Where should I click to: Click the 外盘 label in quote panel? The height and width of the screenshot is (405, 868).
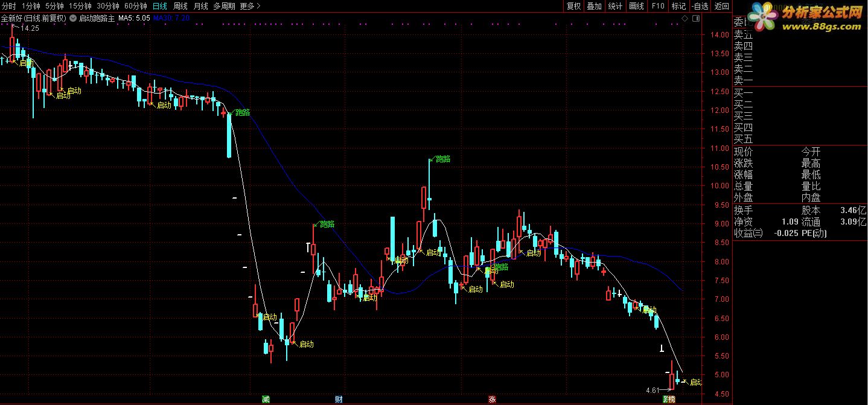(x=744, y=198)
